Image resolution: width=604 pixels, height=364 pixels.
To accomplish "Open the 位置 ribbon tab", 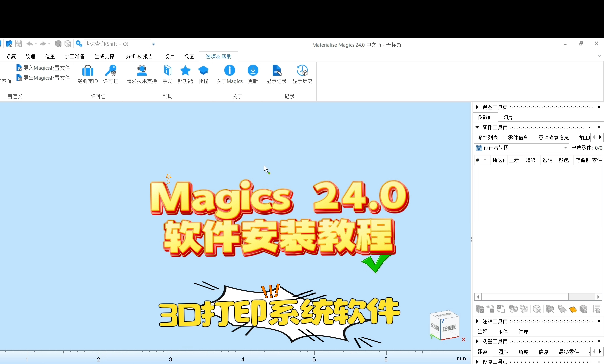I will click(50, 56).
